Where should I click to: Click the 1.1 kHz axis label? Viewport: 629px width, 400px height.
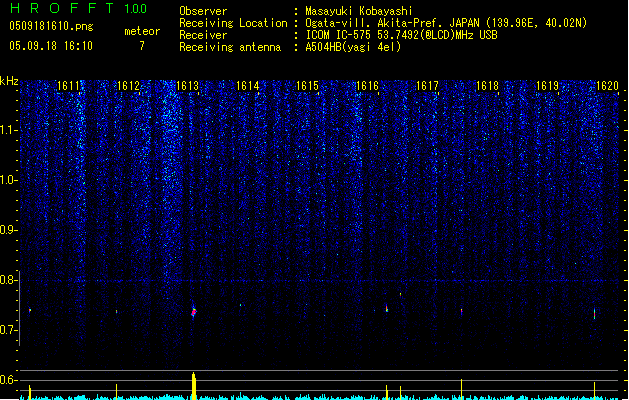click(x=8, y=130)
